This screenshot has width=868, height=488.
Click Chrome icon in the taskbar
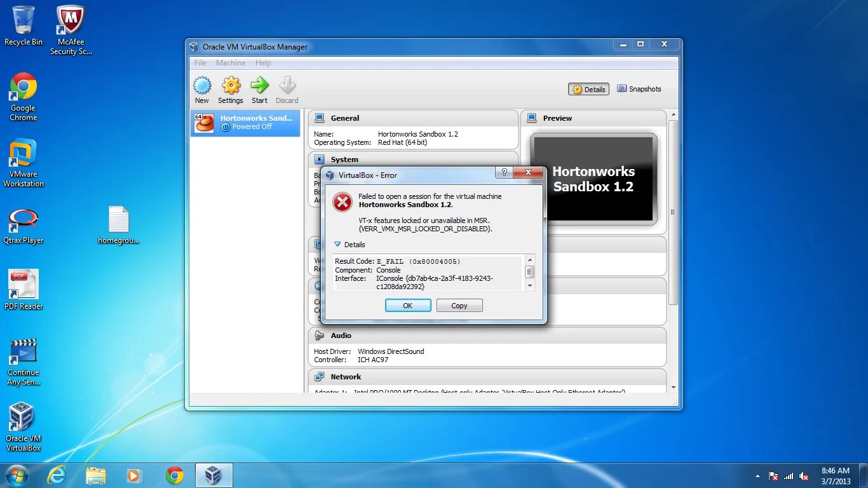(175, 475)
